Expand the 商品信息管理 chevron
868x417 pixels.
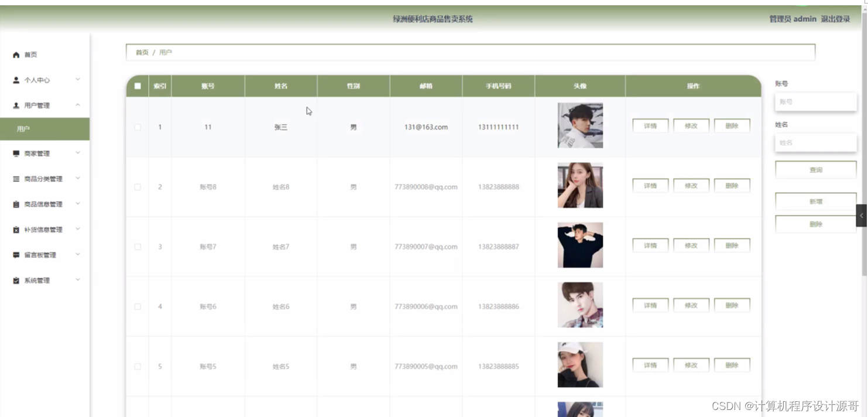tap(78, 204)
